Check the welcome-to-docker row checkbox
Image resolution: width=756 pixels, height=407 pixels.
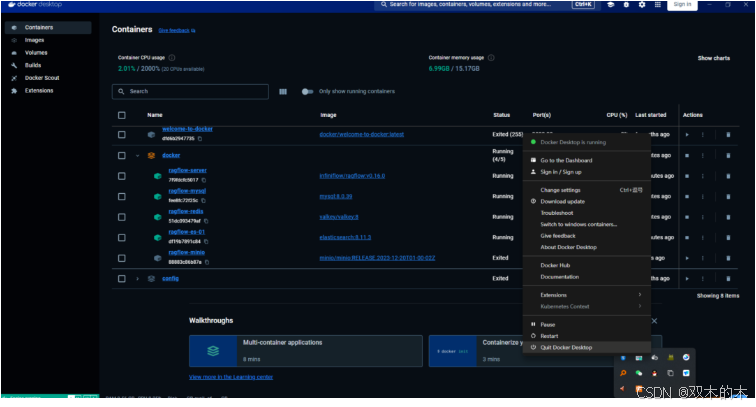coord(122,135)
